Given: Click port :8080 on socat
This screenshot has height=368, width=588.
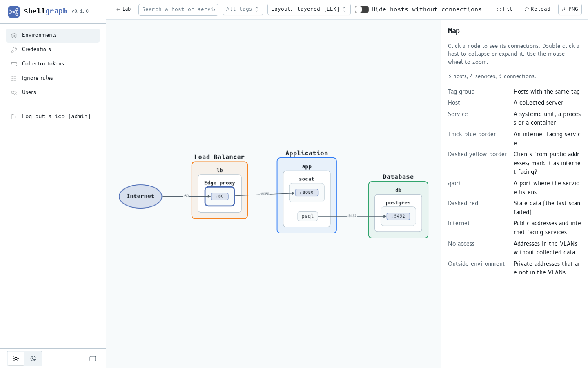Looking at the screenshot, I should point(307,193).
